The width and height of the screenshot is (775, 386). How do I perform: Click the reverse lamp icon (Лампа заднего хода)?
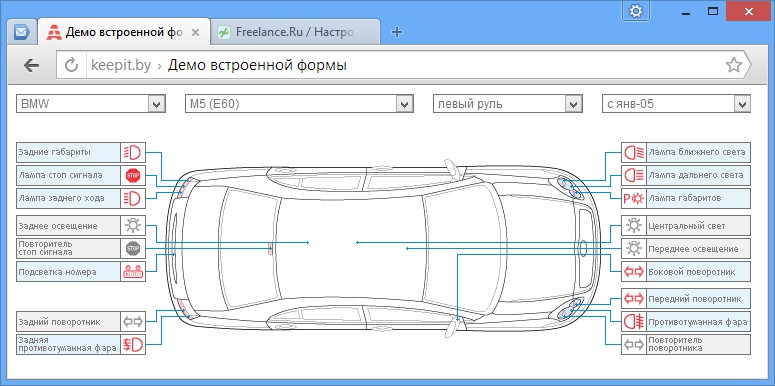point(133,198)
